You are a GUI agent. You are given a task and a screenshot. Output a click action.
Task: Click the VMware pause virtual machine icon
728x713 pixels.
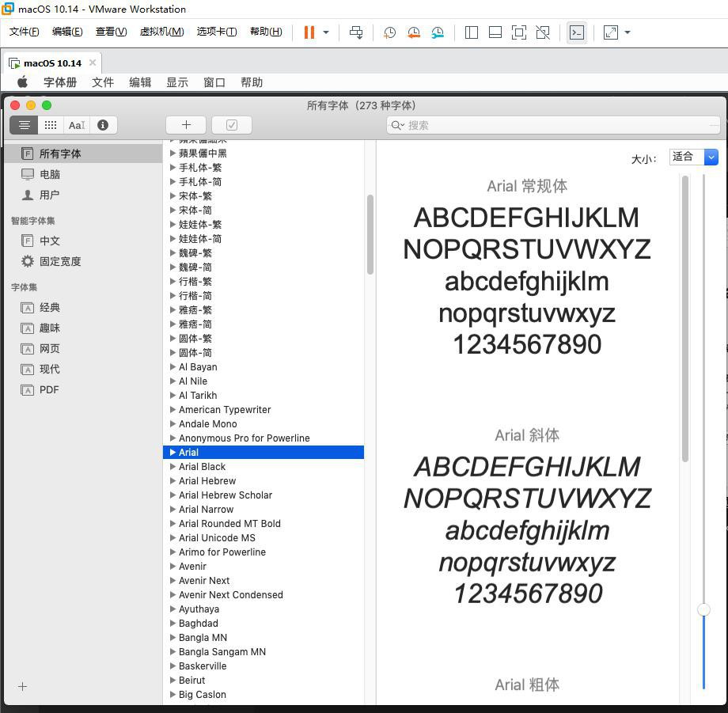309,32
